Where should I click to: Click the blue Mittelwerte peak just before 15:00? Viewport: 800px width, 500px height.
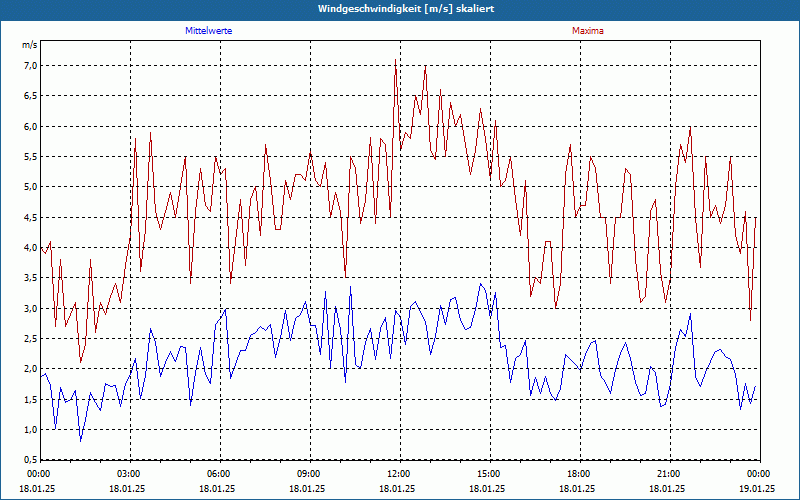pyautogui.click(x=480, y=284)
